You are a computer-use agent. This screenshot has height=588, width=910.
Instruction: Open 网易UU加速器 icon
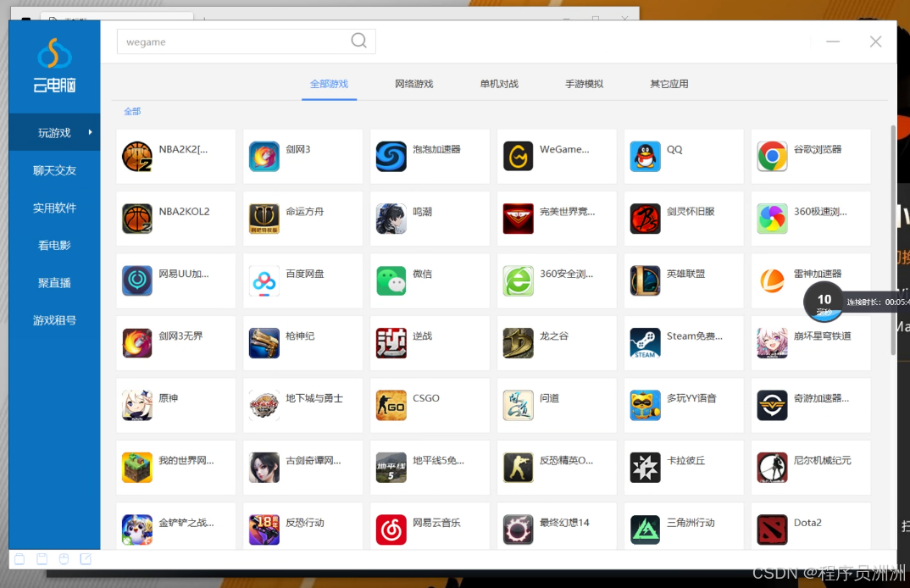coord(137,280)
